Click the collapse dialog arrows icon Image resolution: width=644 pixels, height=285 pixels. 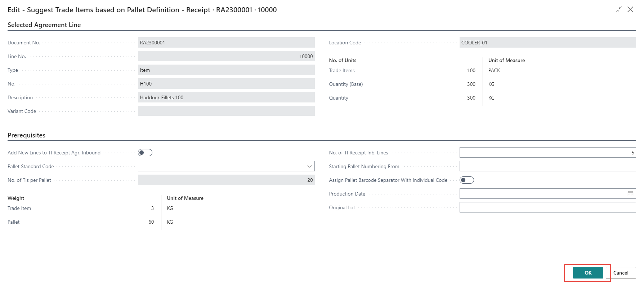click(x=618, y=10)
